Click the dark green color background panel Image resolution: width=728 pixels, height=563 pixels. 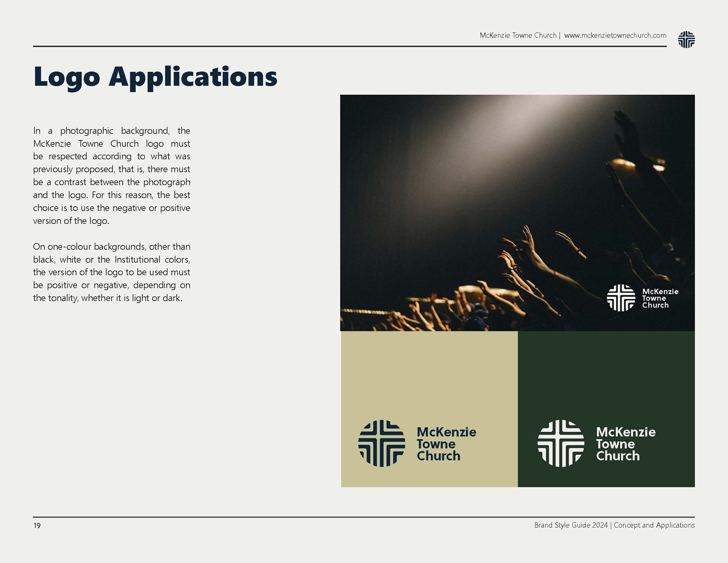(x=606, y=372)
